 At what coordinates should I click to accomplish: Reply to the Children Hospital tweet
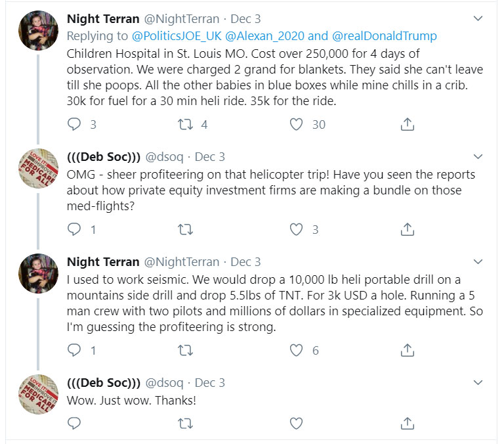coord(75,124)
